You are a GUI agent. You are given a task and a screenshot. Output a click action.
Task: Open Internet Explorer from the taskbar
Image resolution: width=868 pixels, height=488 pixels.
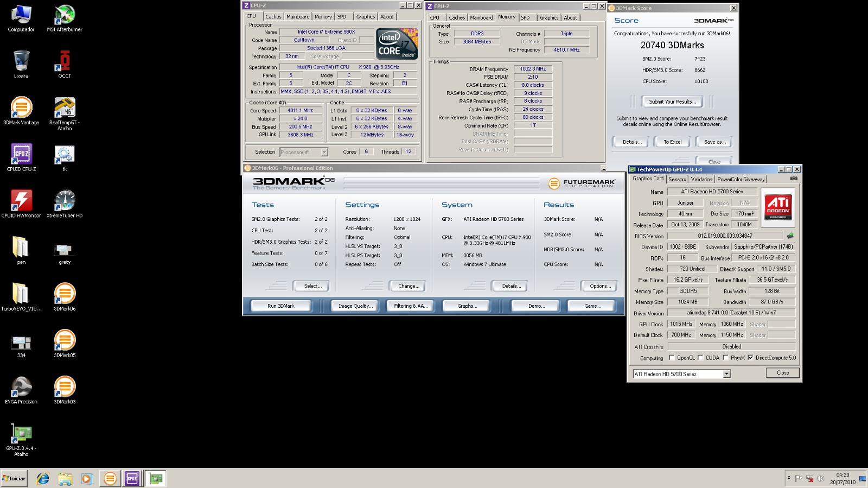point(42,478)
